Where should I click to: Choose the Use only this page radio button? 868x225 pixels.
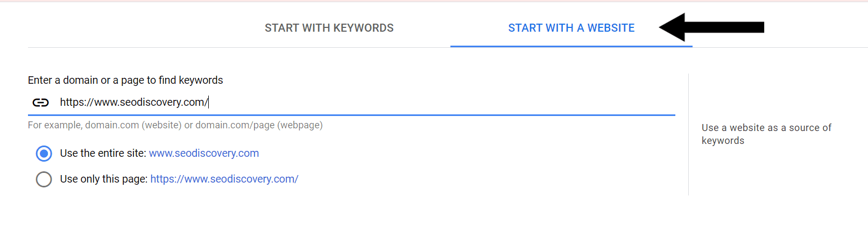(x=44, y=179)
